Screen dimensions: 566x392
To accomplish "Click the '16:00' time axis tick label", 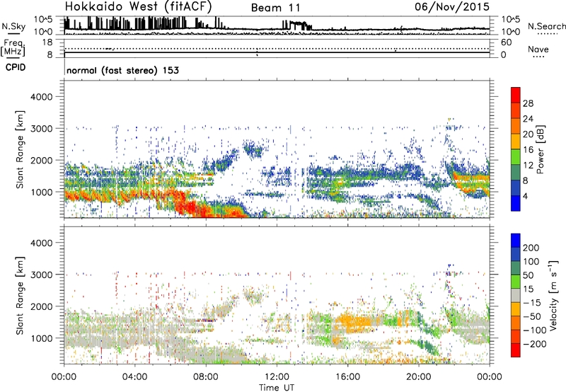I will [x=347, y=377].
